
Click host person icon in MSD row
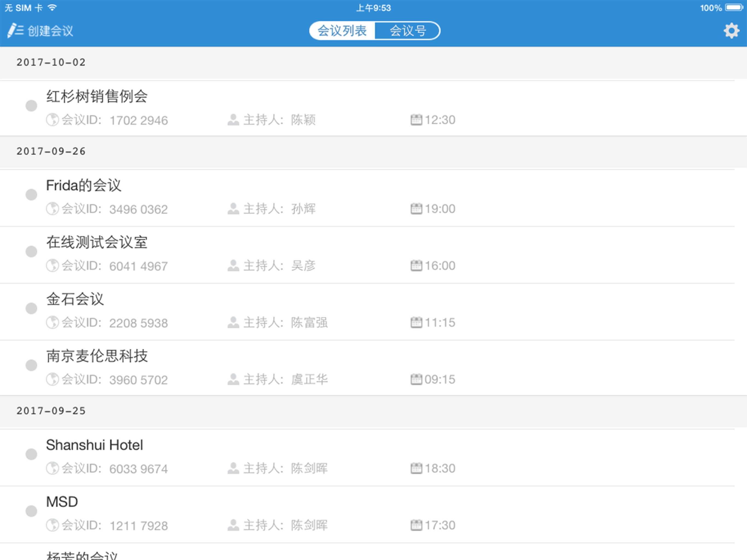tap(233, 525)
